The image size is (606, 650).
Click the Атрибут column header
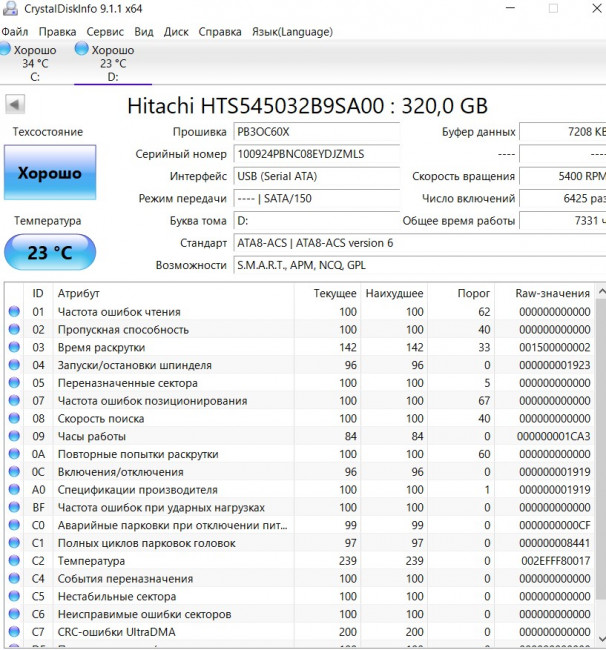174,293
